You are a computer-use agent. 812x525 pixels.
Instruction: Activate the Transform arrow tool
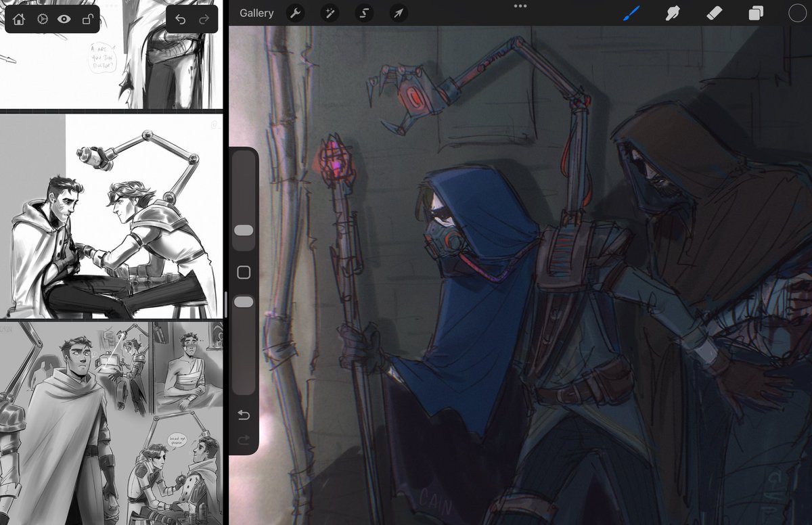[x=398, y=14]
